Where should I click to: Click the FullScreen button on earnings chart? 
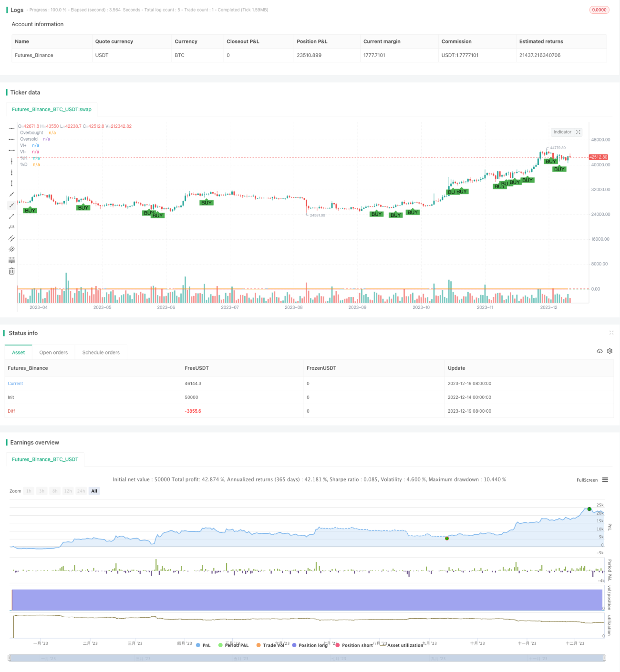click(587, 480)
